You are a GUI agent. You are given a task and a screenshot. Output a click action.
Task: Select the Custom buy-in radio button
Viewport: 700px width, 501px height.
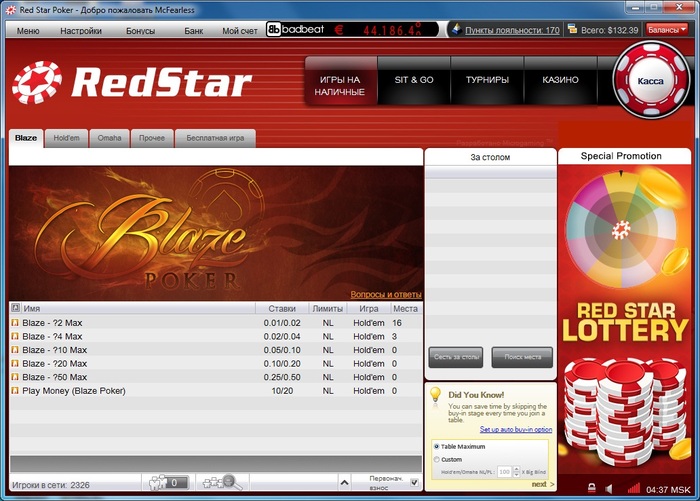click(437, 459)
